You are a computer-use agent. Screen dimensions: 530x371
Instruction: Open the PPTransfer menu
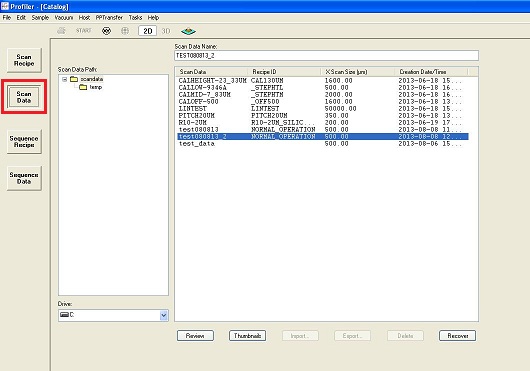point(109,18)
